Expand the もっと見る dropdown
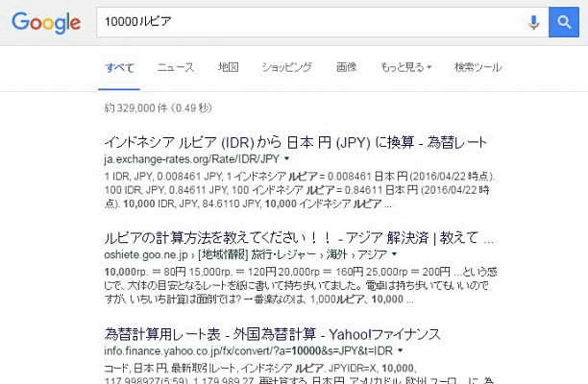This screenshot has width=588, height=384. [x=406, y=67]
